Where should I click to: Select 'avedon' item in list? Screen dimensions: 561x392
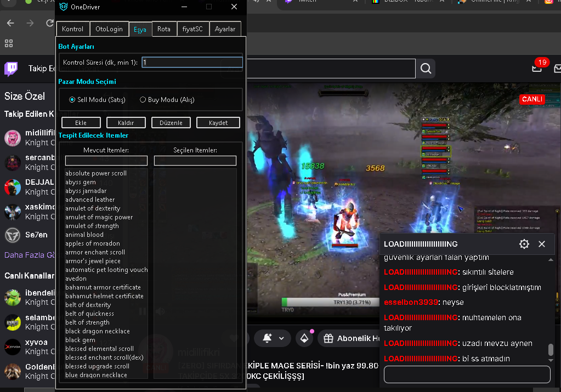[76, 279]
